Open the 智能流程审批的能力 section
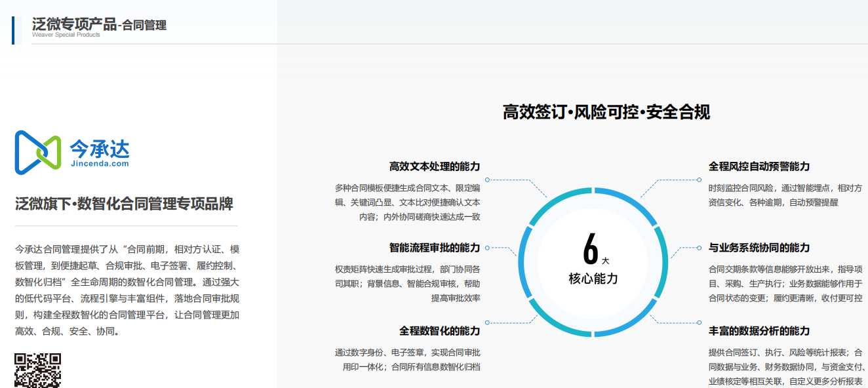Viewport: 868px width, 388px height. tap(433, 248)
